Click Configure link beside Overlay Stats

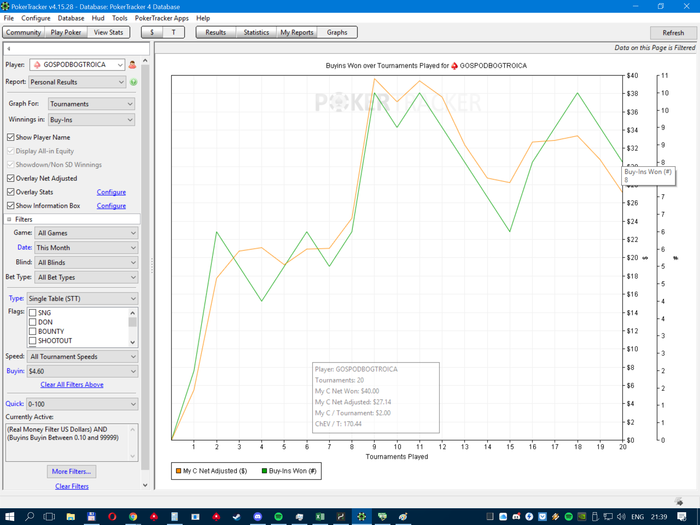tap(111, 192)
